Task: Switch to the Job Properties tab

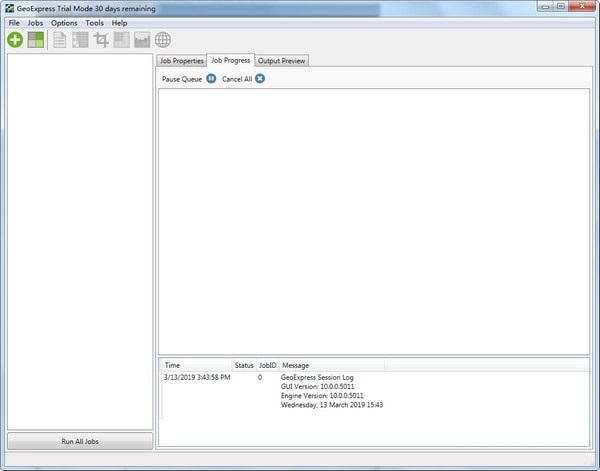Action: (182, 61)
